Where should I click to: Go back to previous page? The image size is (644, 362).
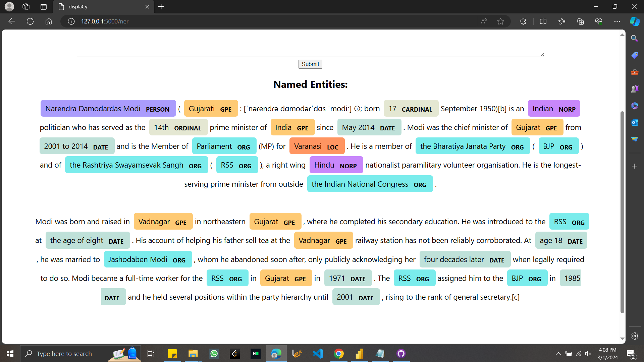click(12, 21)
